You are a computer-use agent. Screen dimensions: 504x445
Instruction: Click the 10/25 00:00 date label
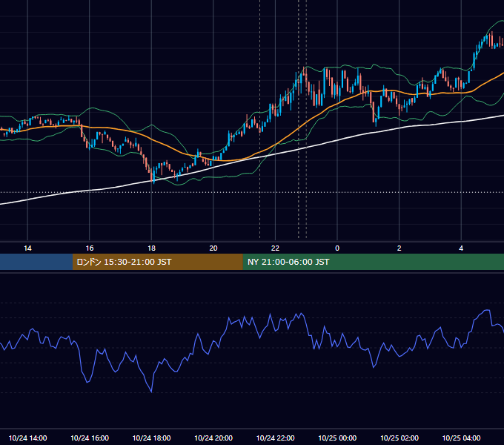(337, 438)
